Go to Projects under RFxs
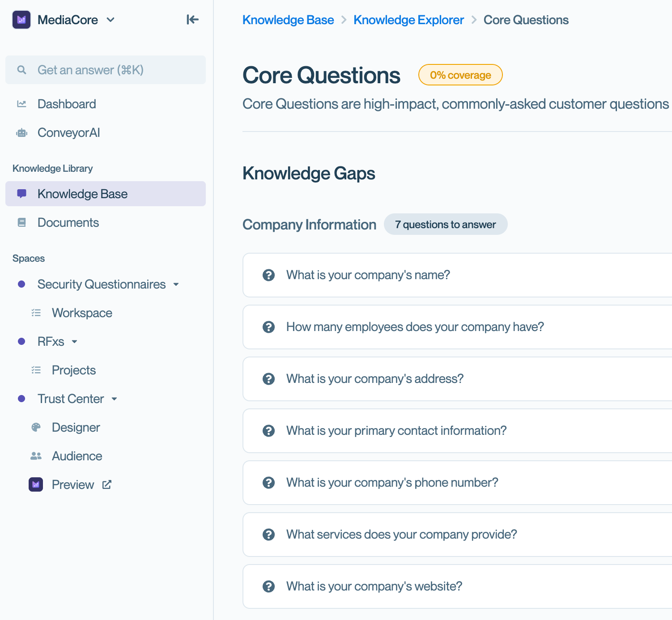 [74, 370]
